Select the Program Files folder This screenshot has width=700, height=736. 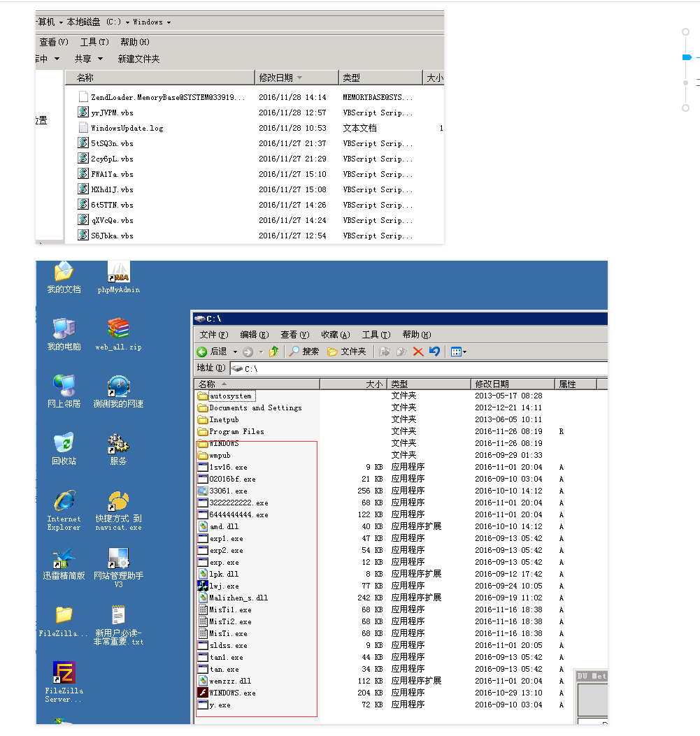pyautogui.click(x=231, y=431)
